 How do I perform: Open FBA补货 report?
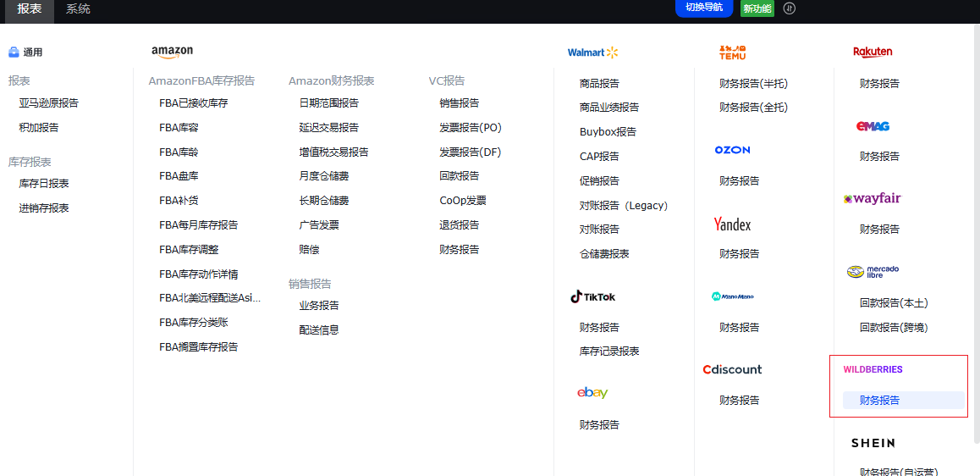pyautogui.click(x=179, y=201)
